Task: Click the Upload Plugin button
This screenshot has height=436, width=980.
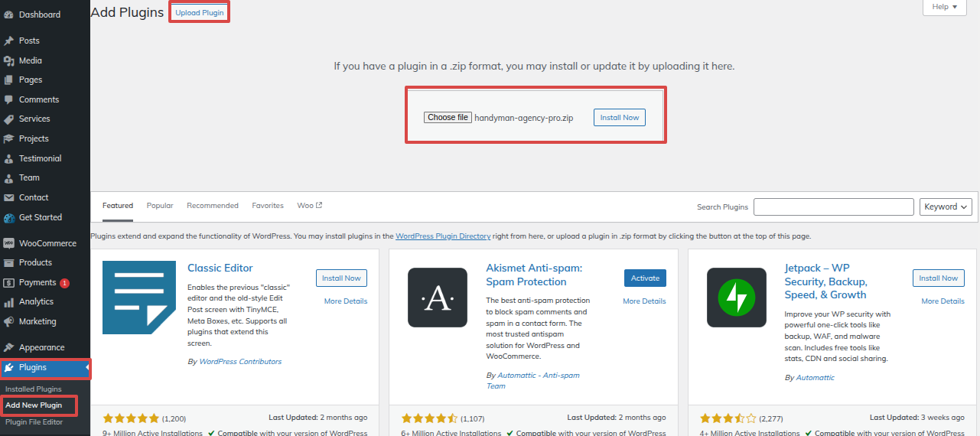Action: coord(200,13)
